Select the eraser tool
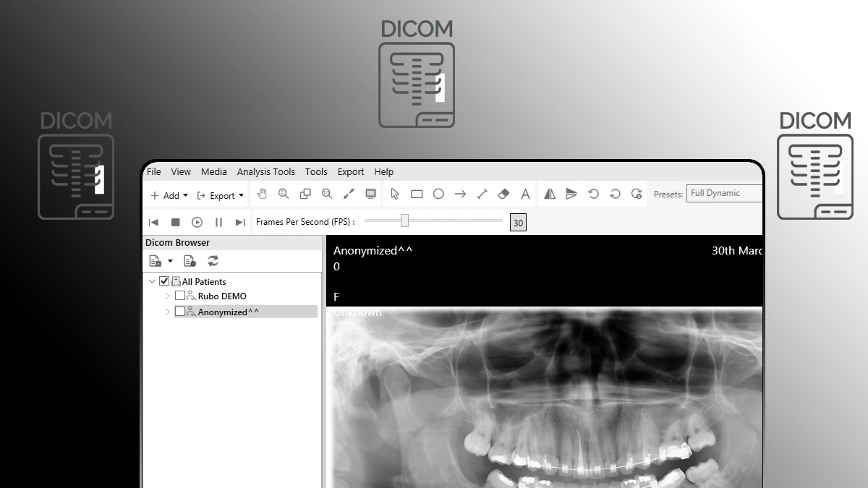Viewport: 868px width, 488px height. pos(504,194)
